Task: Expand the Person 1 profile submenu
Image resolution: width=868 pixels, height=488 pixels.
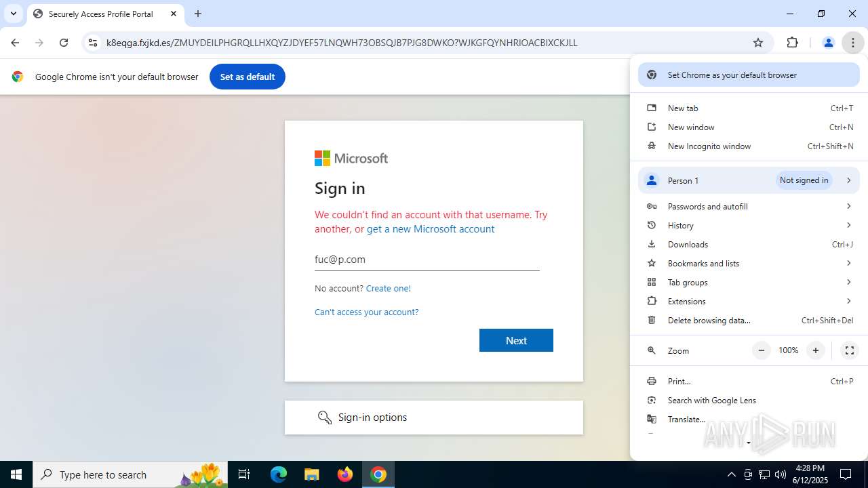Action: click(749, 180)
